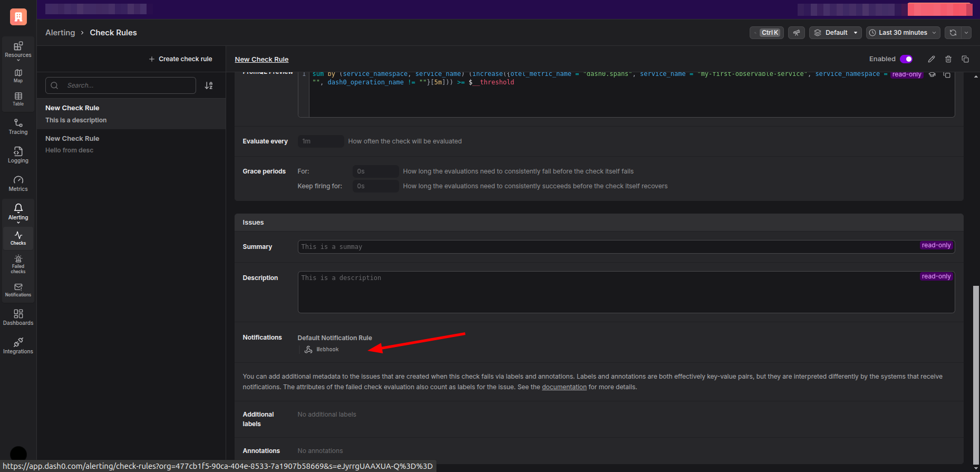The height and width of the screenshot is (472, 980).
Task: Click the graduation cap icon in PromQL preview
Action: pos(932,74)
